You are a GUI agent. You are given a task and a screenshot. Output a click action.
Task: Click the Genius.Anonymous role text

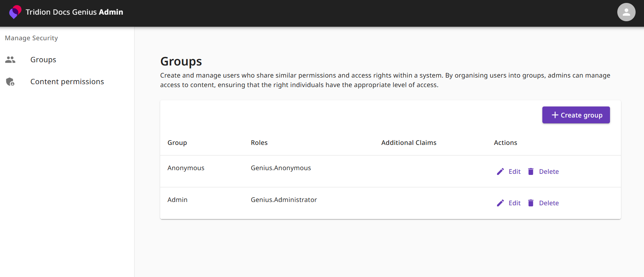[x=280, y=168]
